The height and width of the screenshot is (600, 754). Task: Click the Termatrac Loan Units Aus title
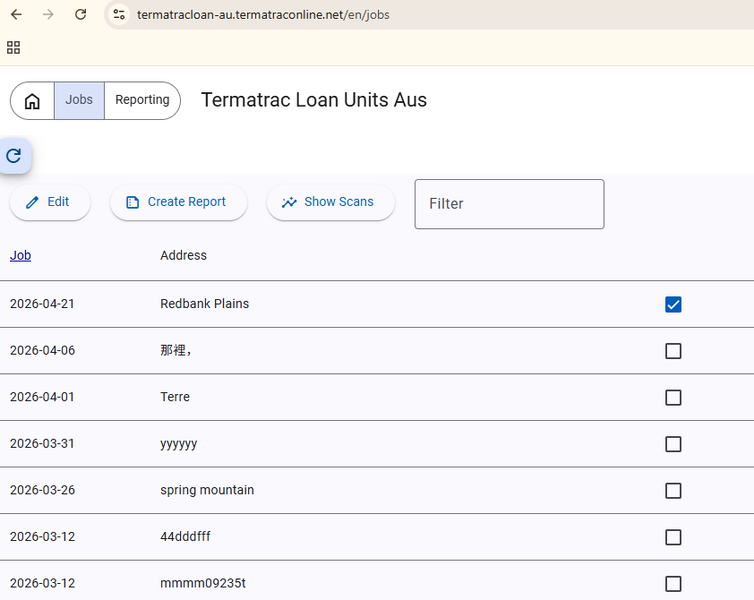(x=314, y=100)
